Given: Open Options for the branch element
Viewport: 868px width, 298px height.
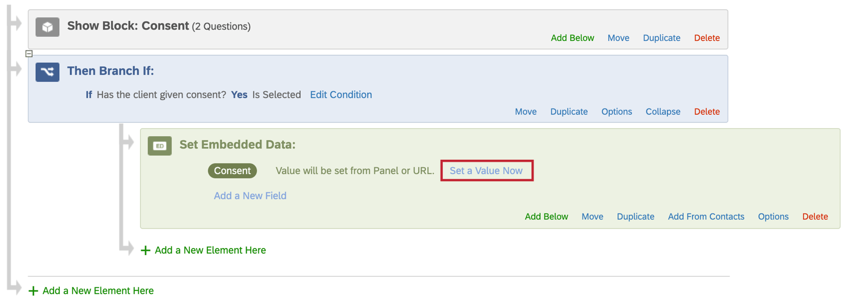Looking at the screenshot, I should click(616, 112).
